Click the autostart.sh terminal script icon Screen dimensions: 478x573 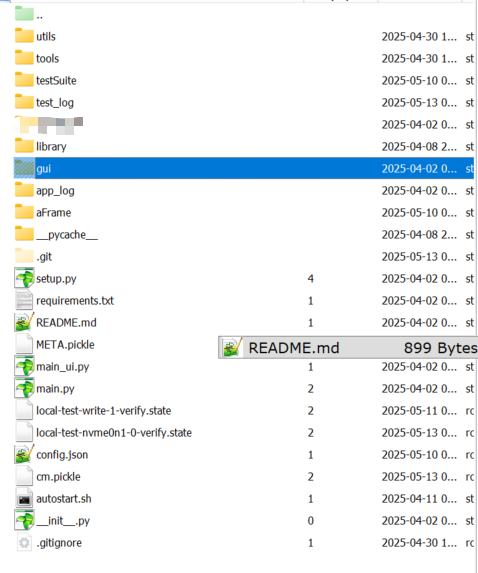tap(24, 499)
